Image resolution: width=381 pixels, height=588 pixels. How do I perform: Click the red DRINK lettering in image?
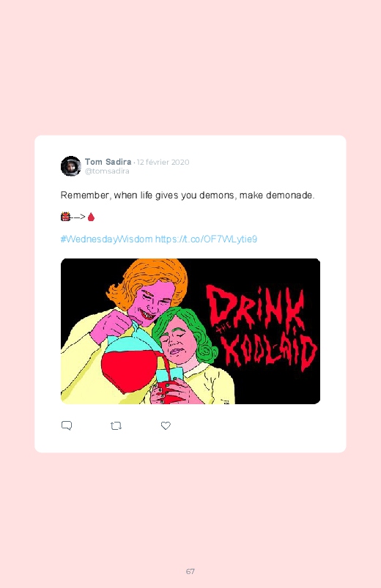point(255,308)
